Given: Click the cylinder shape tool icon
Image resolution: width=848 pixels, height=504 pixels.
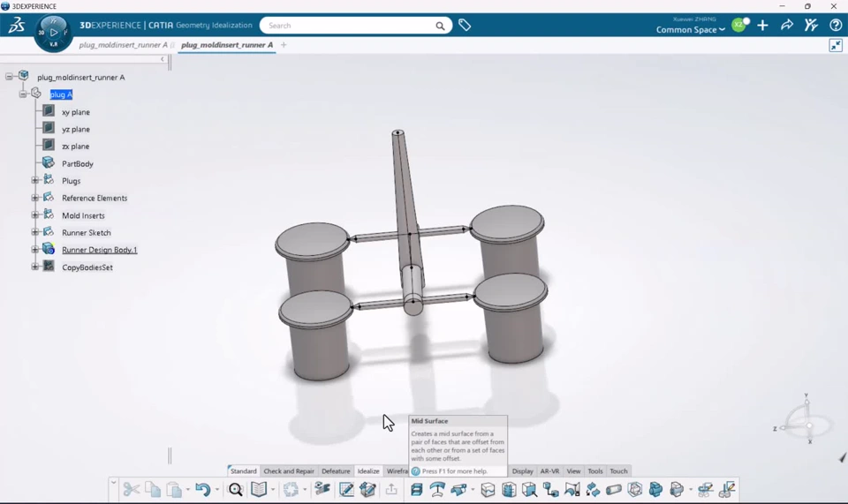Looking at the screenshot, I should coord(614,489).
